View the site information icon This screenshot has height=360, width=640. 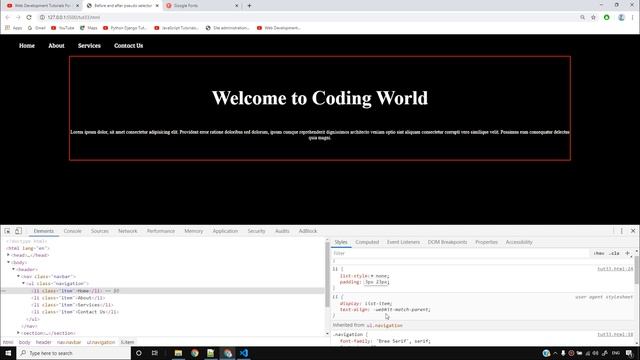42,17
